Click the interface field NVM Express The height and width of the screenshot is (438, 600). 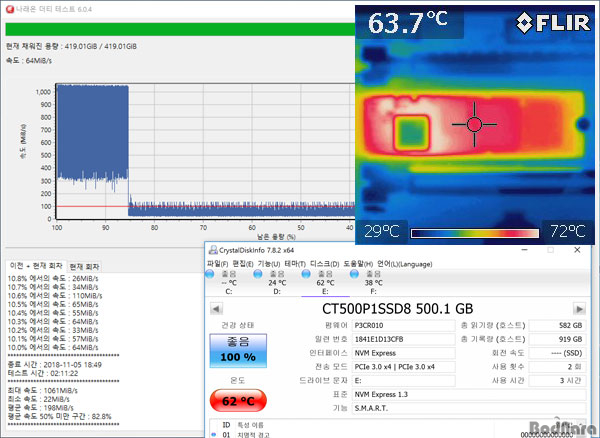tap(403, 353)
